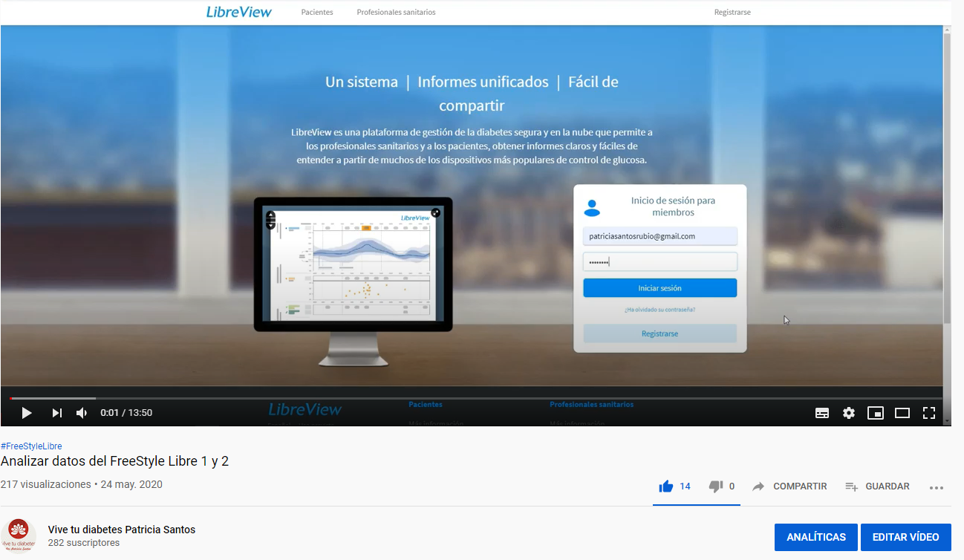Skip to the next video
The image size is (964, 560).
point(56,413)
